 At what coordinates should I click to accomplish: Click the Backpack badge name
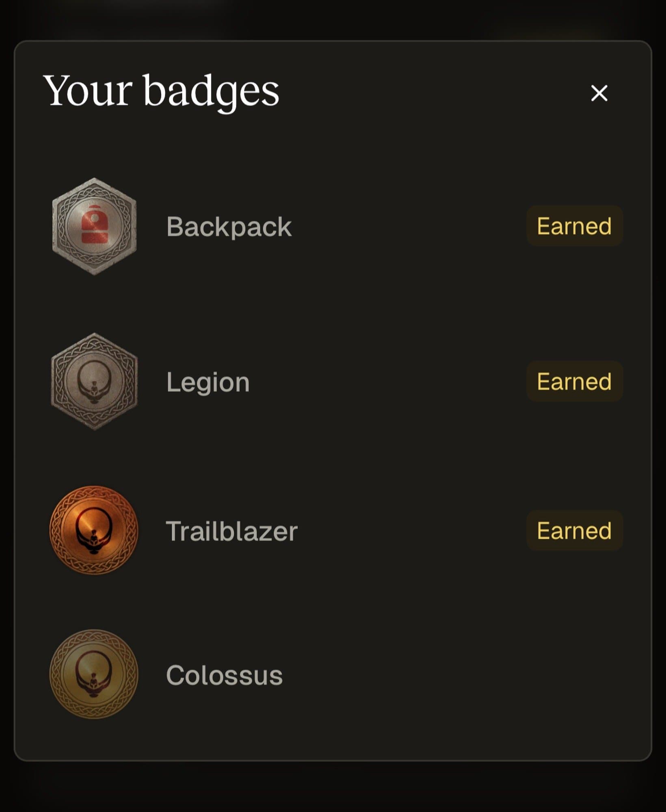click(x=229, y=227)
